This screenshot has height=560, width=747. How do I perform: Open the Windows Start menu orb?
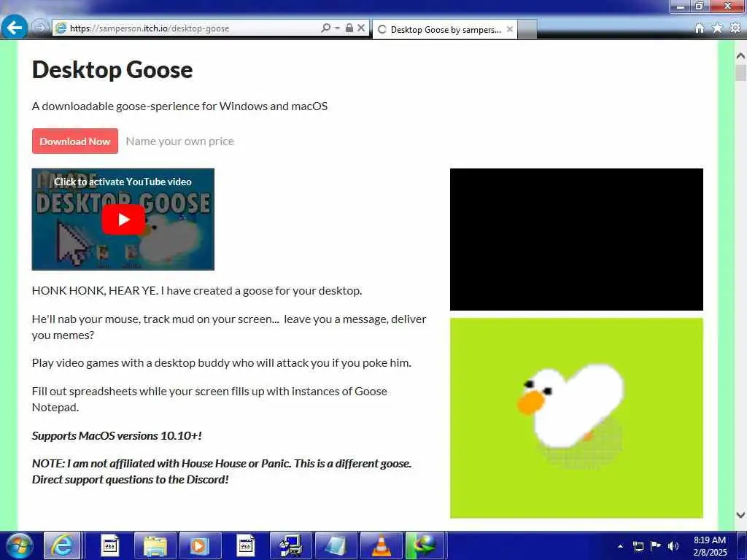(19, 545)
